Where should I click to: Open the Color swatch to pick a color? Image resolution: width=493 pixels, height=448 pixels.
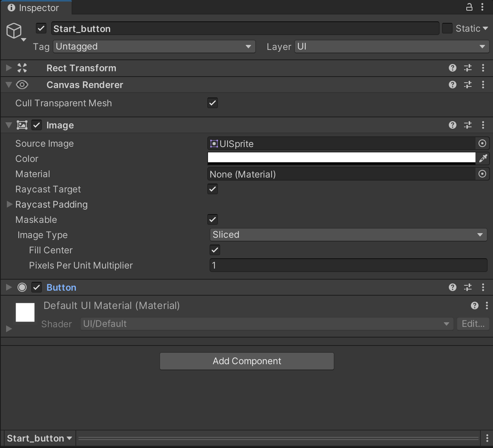(x=341, y=158)
